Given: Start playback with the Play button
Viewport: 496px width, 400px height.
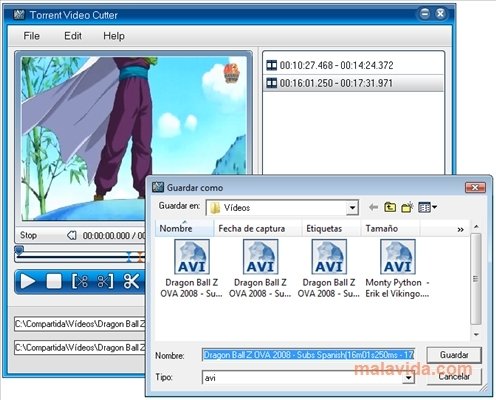Looking at the screenshot, I should 28,282.
